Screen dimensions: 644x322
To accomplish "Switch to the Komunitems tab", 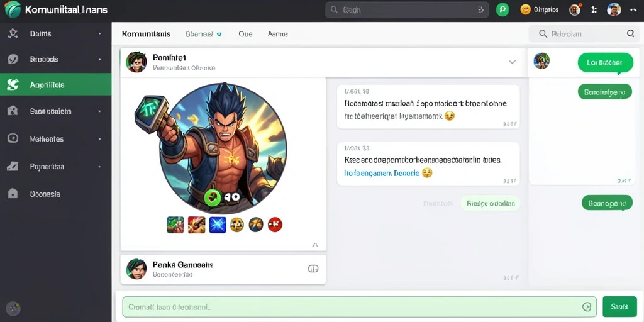I will [x=146, y=34].
